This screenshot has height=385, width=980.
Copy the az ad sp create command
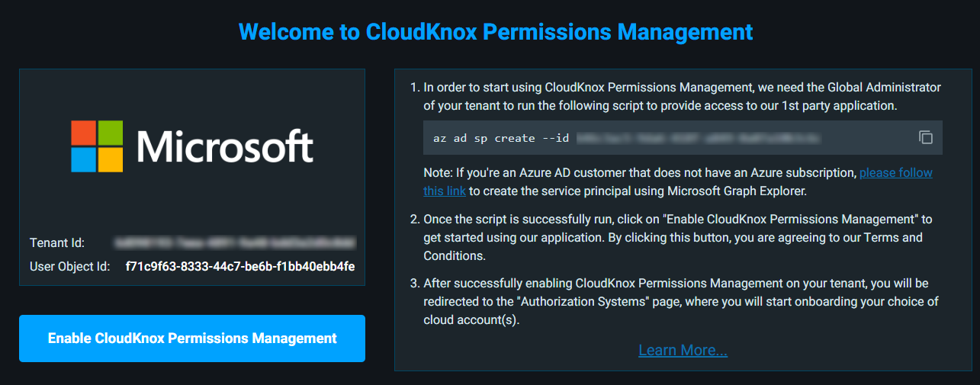(x=926, y=138)
